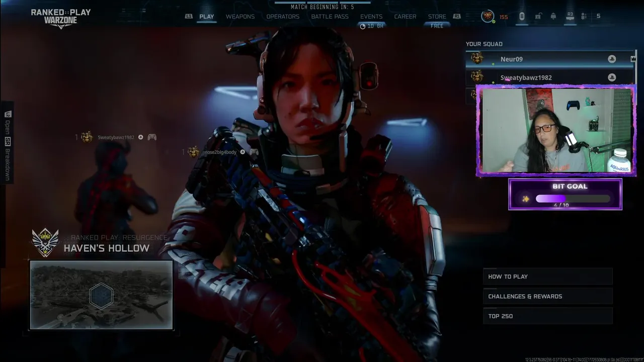Select the EVENTS tab
Viewport: 644px width, 362px height.
pyautogui.click(x=371, y=17)
